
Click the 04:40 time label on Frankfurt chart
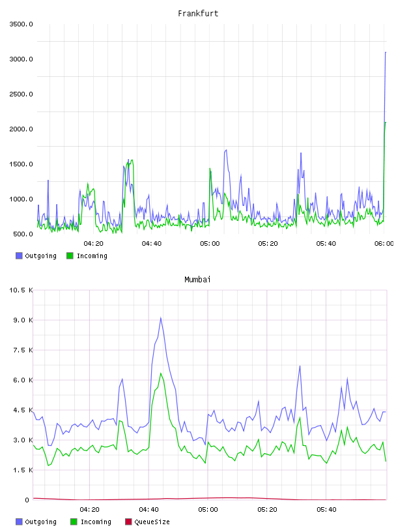(x=152, y=244)
